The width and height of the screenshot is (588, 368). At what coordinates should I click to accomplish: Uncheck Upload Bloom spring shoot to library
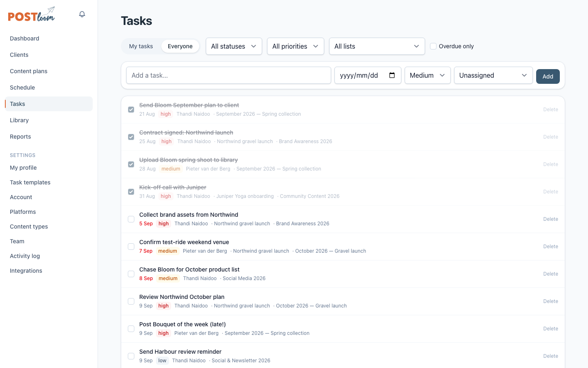coord(131,164)
